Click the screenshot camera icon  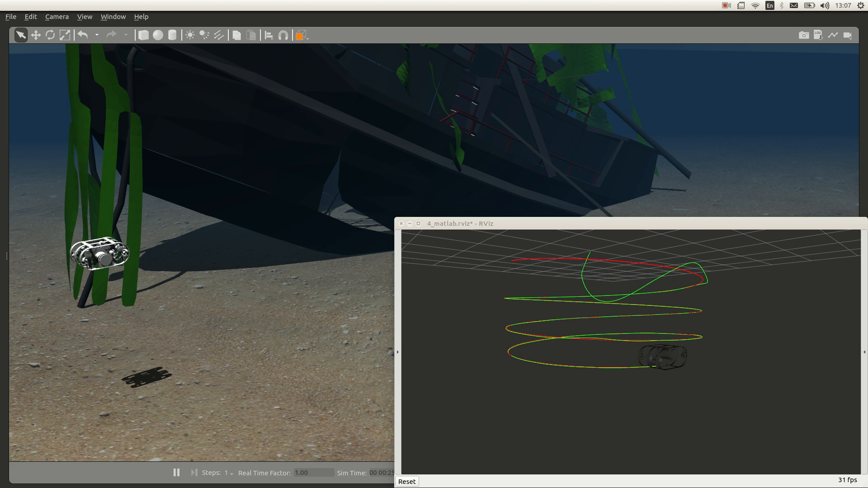point(803,35)
